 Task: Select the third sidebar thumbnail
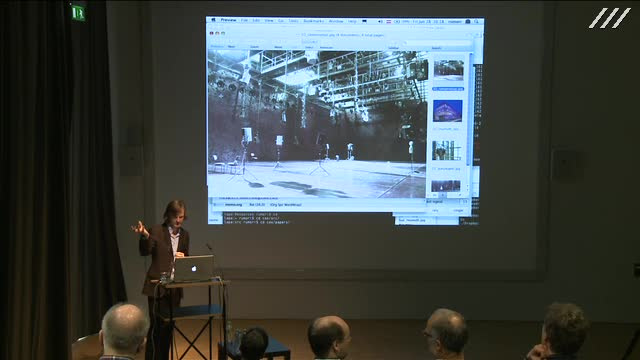447,151
